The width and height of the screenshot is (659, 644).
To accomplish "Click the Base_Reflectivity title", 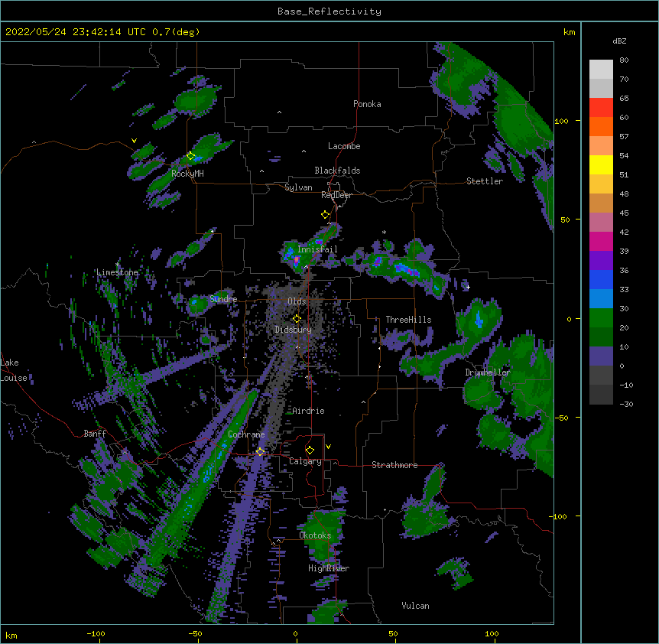I will (x=329, y=11).
